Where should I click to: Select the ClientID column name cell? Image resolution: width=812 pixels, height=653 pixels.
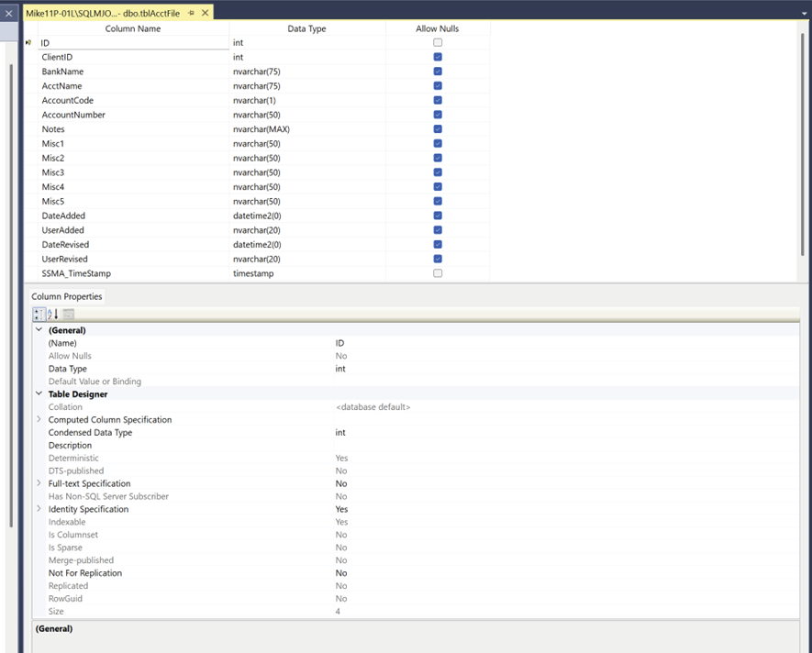click(134, 57)
